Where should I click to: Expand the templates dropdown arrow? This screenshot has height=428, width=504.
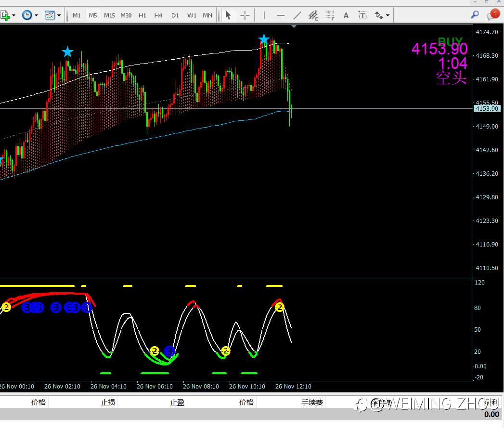(x=59, y=15)
